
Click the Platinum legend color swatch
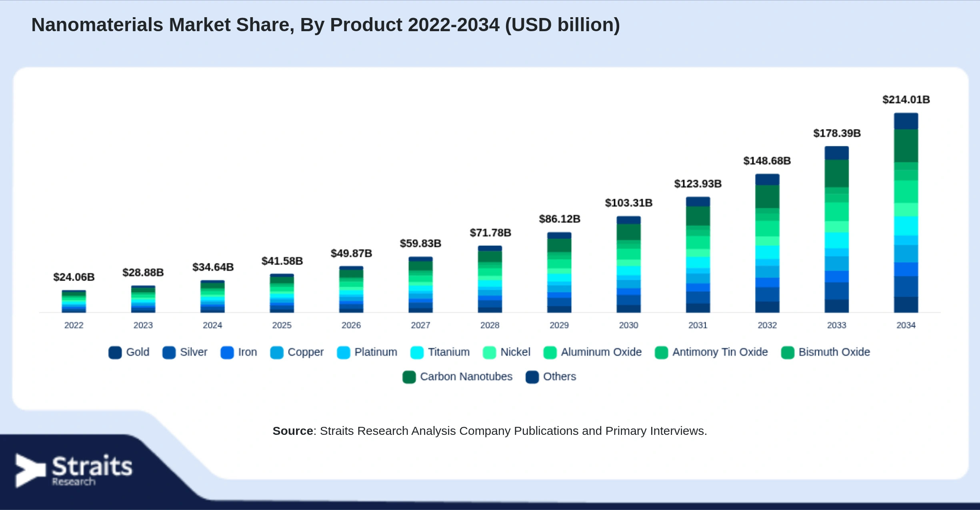coord(344,353)
